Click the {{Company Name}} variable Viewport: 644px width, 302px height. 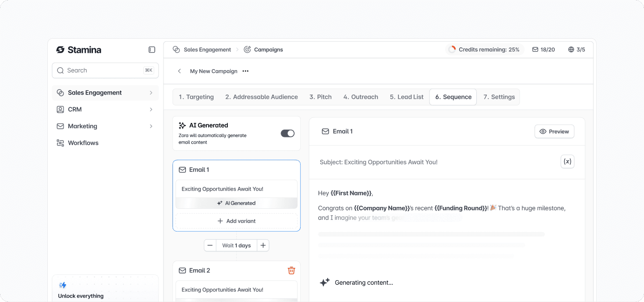coord(382,208)
